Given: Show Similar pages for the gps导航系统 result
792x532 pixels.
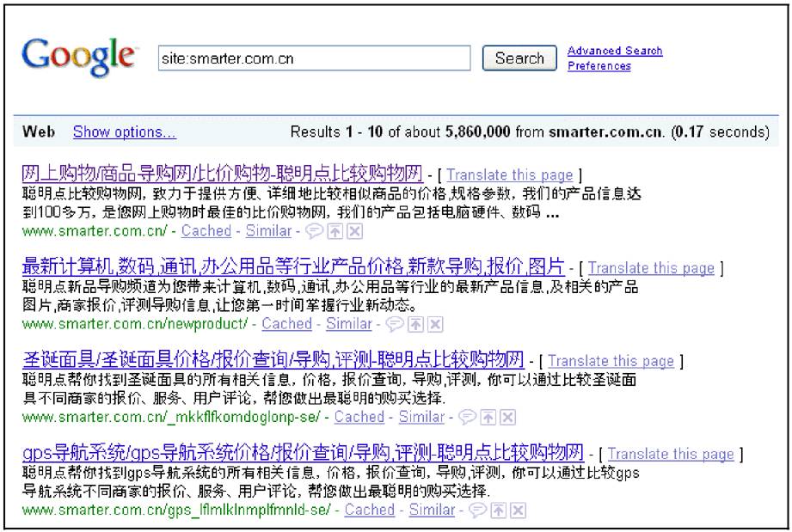Looking at the screenshot, I should tap(433, 510).
